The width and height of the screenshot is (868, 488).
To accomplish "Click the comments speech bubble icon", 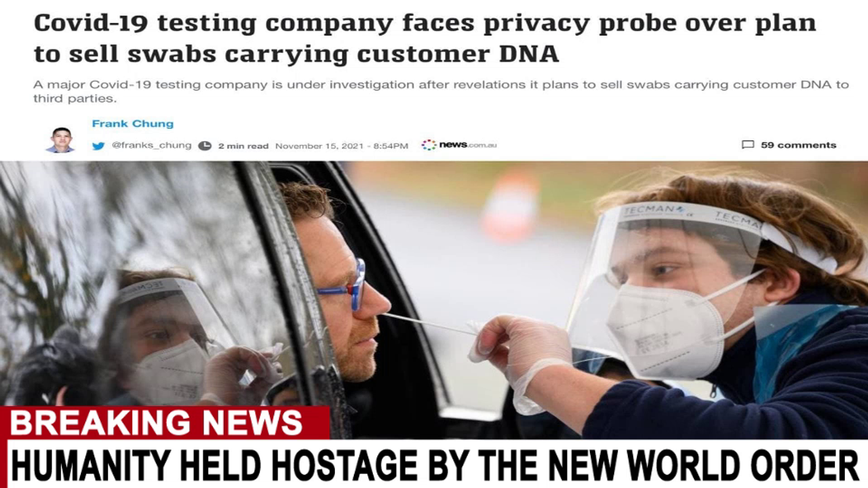I will (748, 145).
